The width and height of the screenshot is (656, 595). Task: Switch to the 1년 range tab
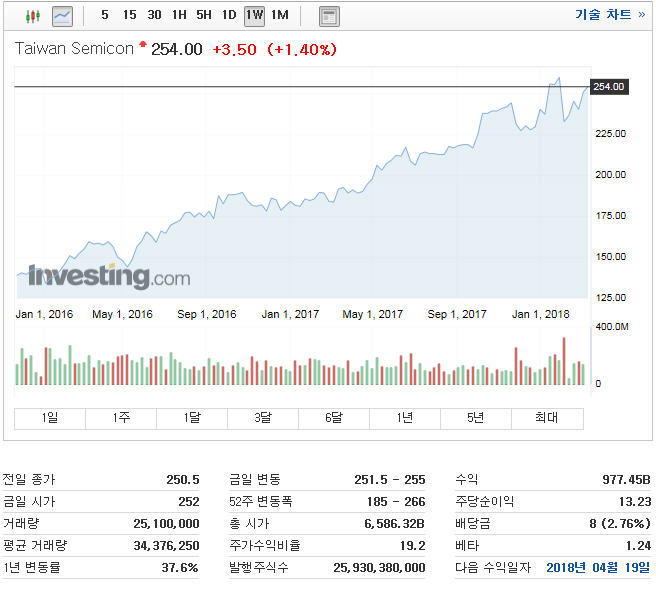(405, 418)
